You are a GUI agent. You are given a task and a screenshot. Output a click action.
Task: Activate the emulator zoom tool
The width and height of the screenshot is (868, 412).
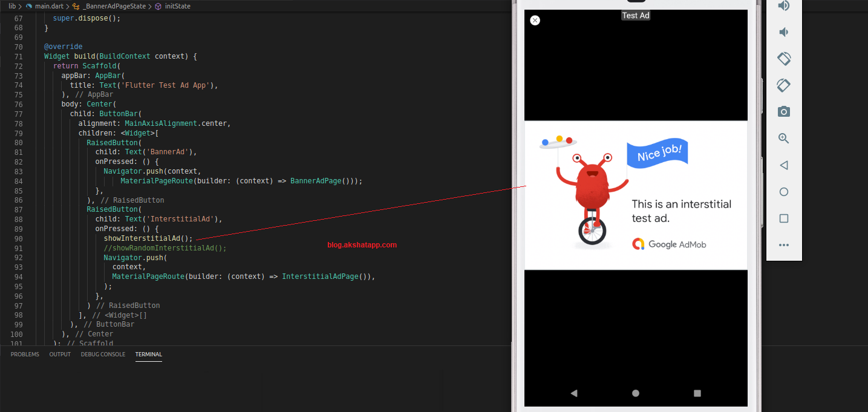coord(784,139)
